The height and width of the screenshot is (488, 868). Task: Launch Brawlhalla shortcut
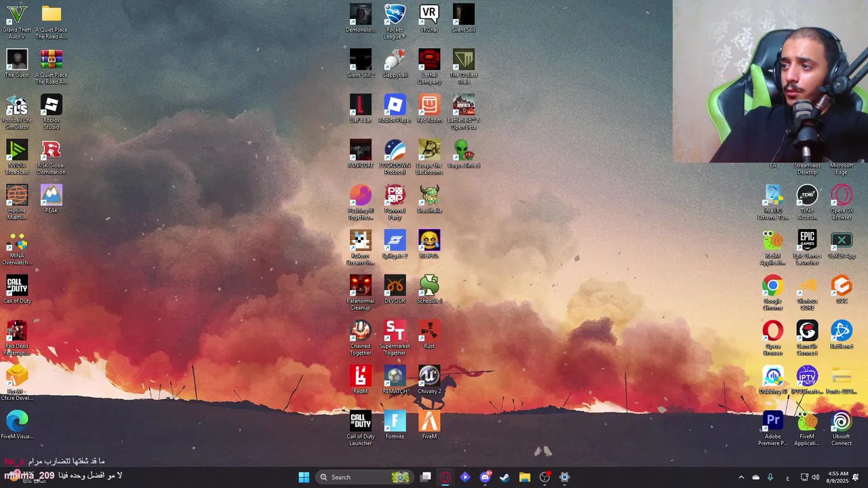click(429, 199)
